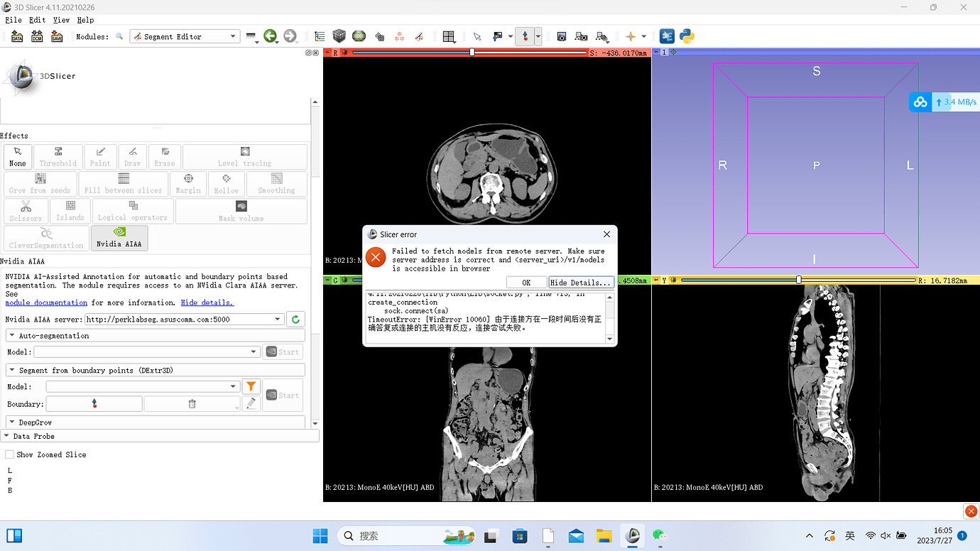Open the Python interactor

[x=687, y=36]
